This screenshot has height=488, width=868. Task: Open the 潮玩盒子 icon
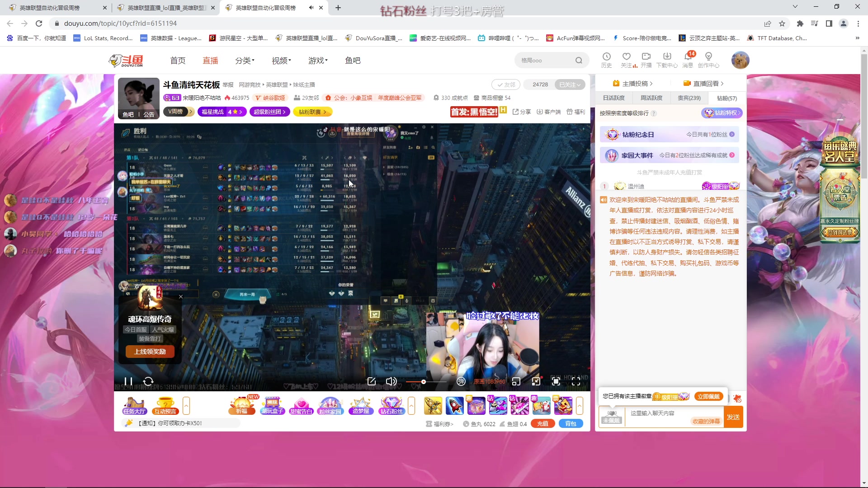pos(272,405)
